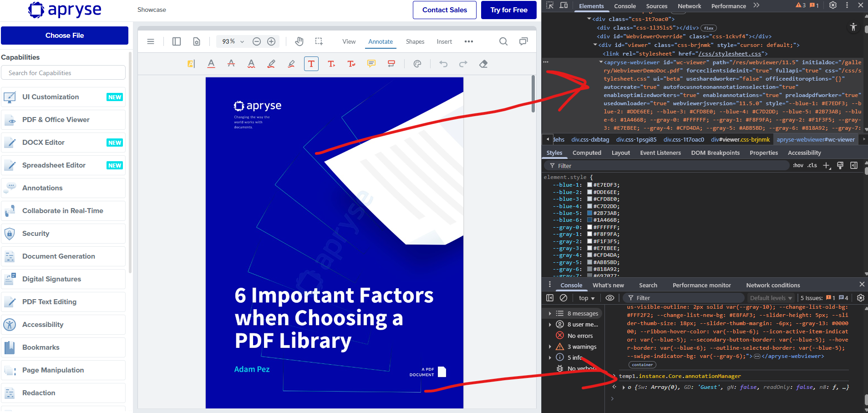Open the comments panel icon

click(x=523, y=41)
